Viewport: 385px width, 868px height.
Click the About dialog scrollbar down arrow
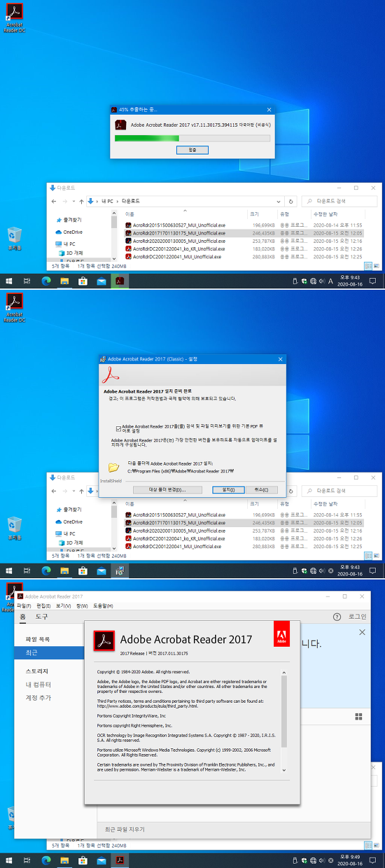284,769
